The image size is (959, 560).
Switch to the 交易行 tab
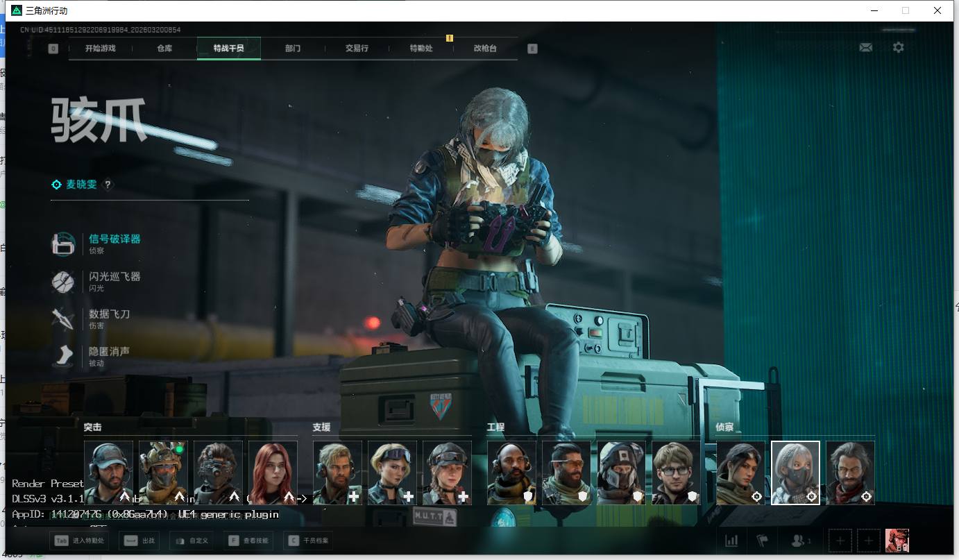click(357, 49)
